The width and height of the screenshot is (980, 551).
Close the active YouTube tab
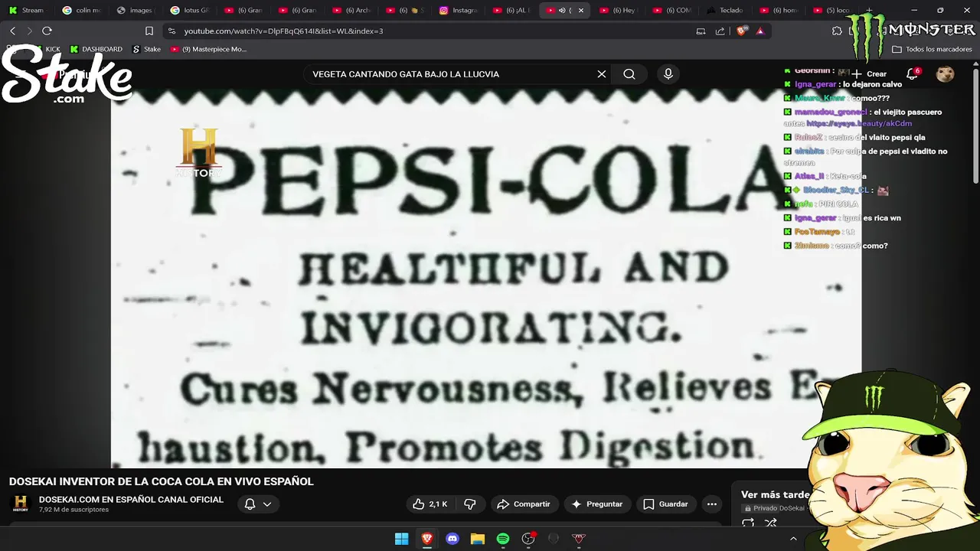point(580,10)
